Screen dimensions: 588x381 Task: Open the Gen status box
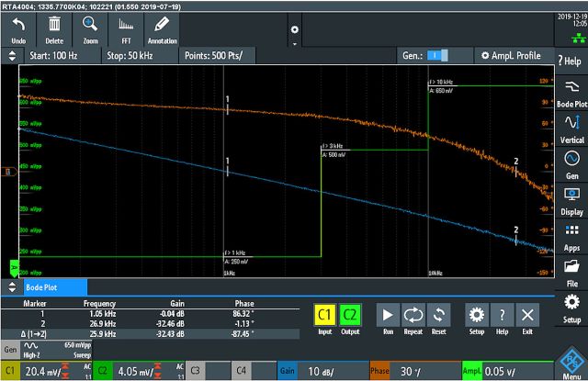(47, 350)
